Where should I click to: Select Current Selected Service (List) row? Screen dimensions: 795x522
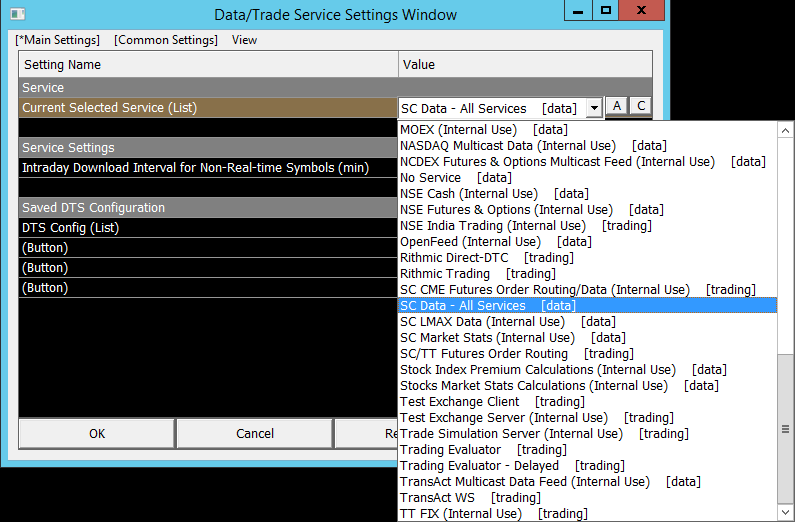(x=208, y=108)
